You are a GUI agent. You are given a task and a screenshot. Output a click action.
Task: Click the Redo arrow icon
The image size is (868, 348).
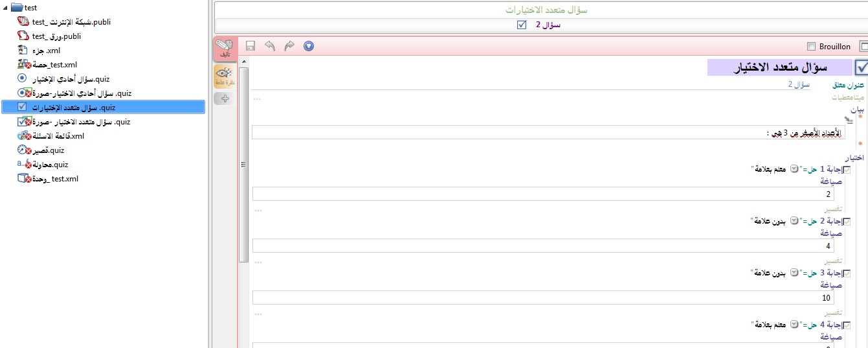coord(289,46)
